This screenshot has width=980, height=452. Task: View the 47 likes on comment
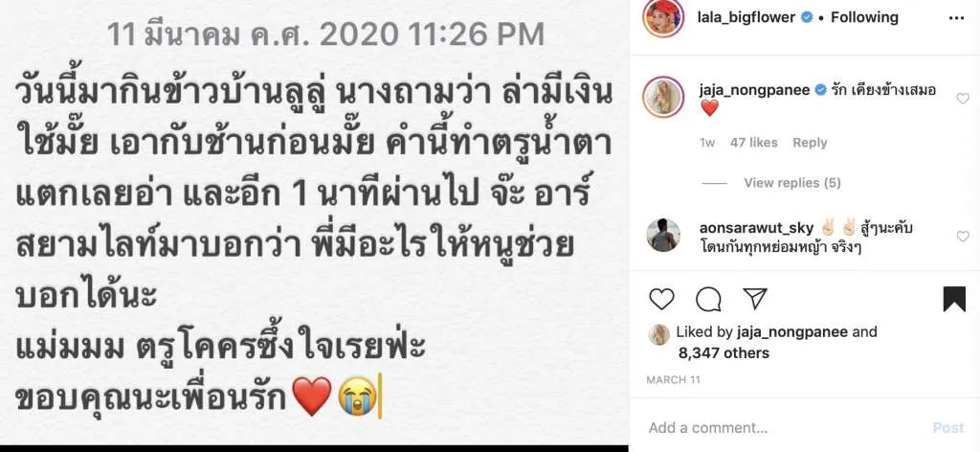(x=754, y=143)
